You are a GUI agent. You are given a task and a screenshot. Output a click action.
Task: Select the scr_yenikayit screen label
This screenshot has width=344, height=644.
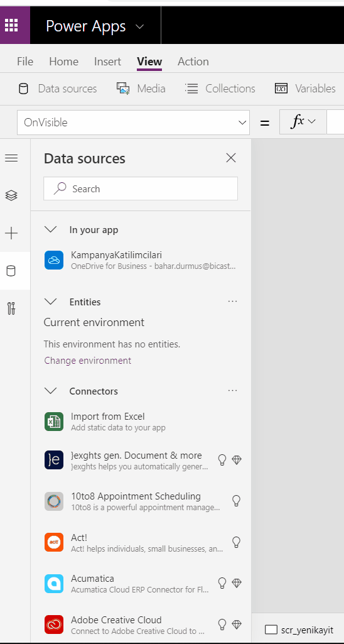click(x=307, y=630)
